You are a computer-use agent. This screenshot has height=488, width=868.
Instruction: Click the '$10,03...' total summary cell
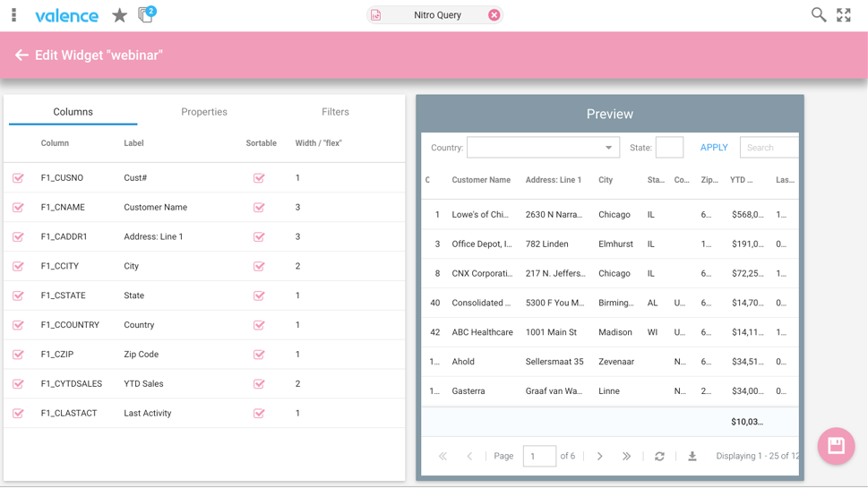(x=747, y=422)
